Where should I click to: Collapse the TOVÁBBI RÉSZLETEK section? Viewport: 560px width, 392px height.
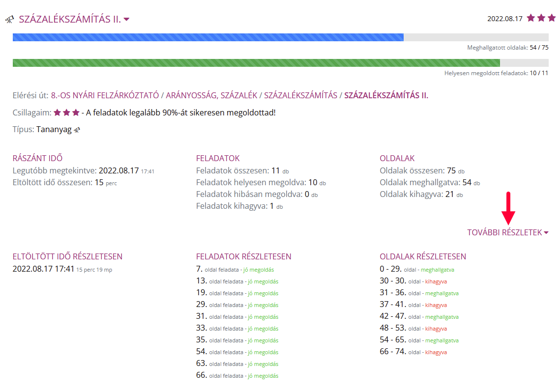507,232
